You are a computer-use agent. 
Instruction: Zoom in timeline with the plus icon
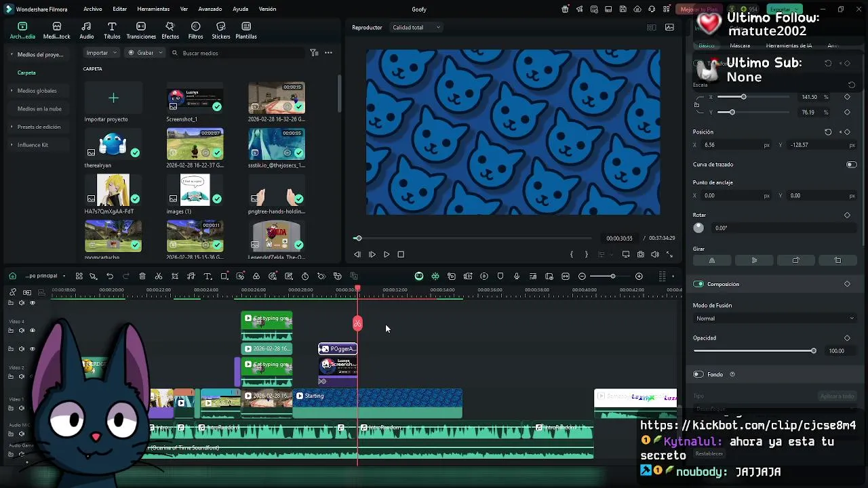[x=639, y=277]
